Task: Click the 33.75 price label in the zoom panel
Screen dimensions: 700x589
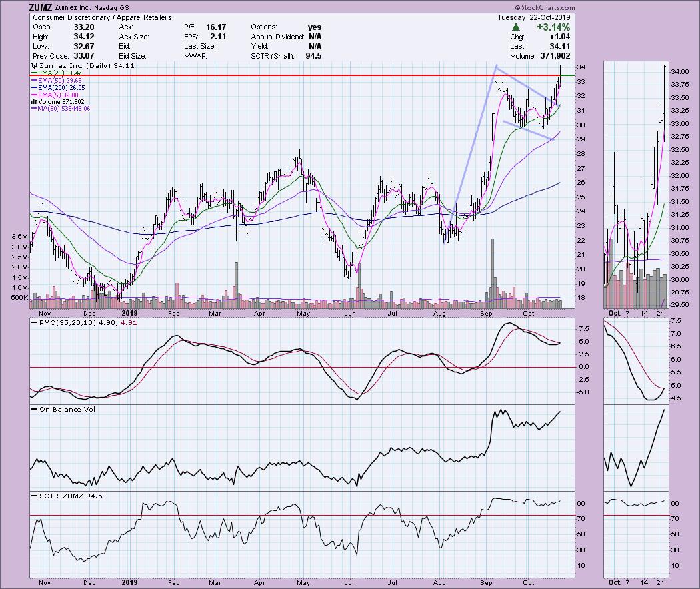Action: tap(680, 85)
